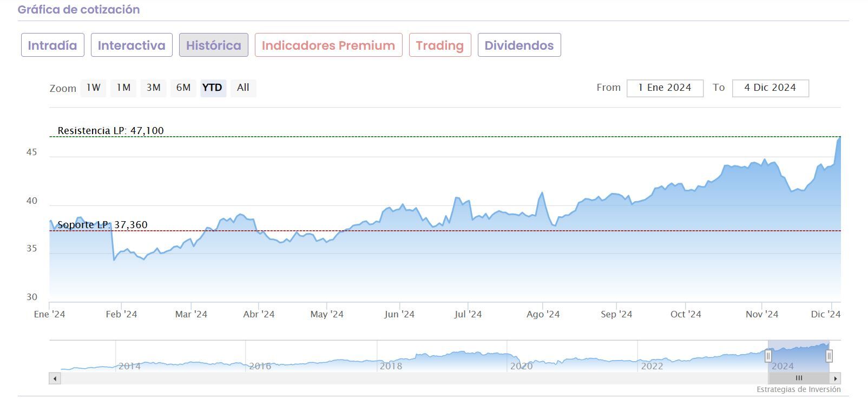
Task: Click the From date field
Action: click(665, 88)
